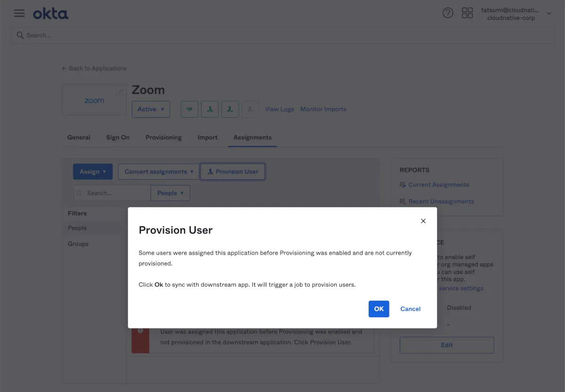Click the REPORTS heading
Viewport: 565px width, 392px height.
click(414, 170)
